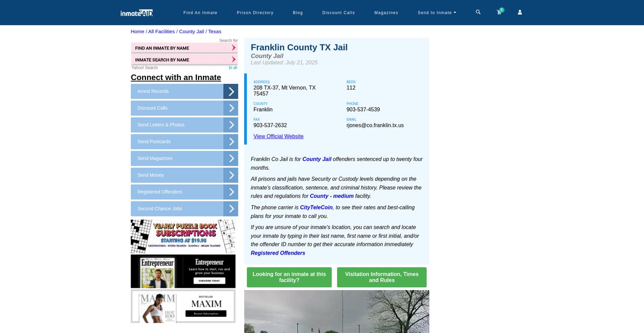
Task: Click the ad choices icon near Yahoo Search
Action: click(233, 68)
